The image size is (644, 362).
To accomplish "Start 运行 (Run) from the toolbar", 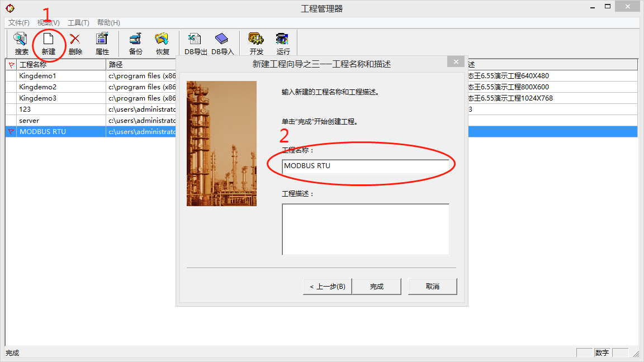I will coord(283,44).
